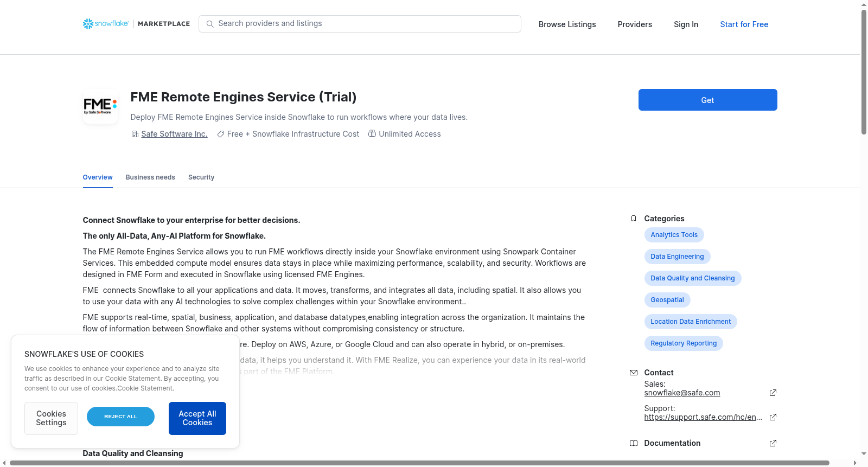The image size is (868, 467).
Task: Click 'Free + Snowflake Infrastructure Cost' text
Action: 293,134
